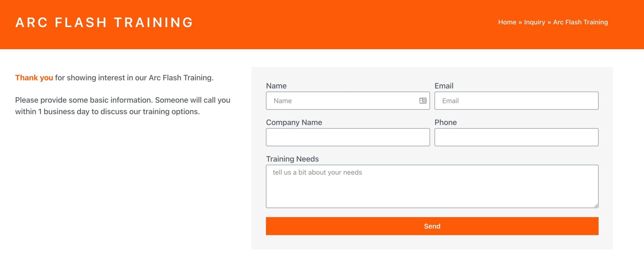Viewport: 644px width, 278px height.
Task: Click the Email field label
Action: [x=444, y=86]
